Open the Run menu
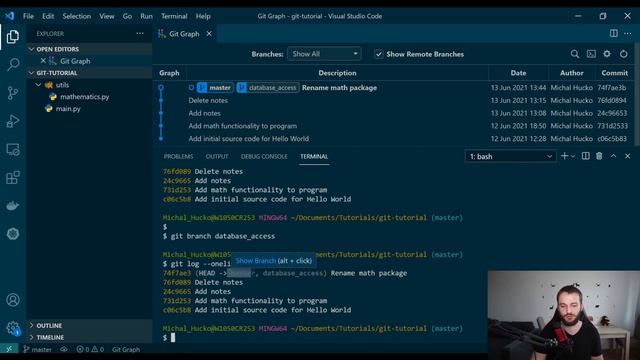This screenshot has width=640, height=360. (146, 16)
